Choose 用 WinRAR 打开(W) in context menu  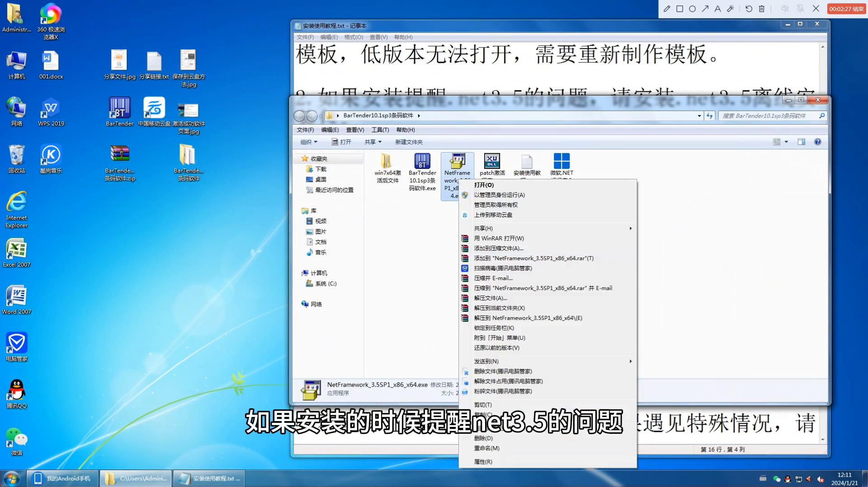tap(547, 238)
